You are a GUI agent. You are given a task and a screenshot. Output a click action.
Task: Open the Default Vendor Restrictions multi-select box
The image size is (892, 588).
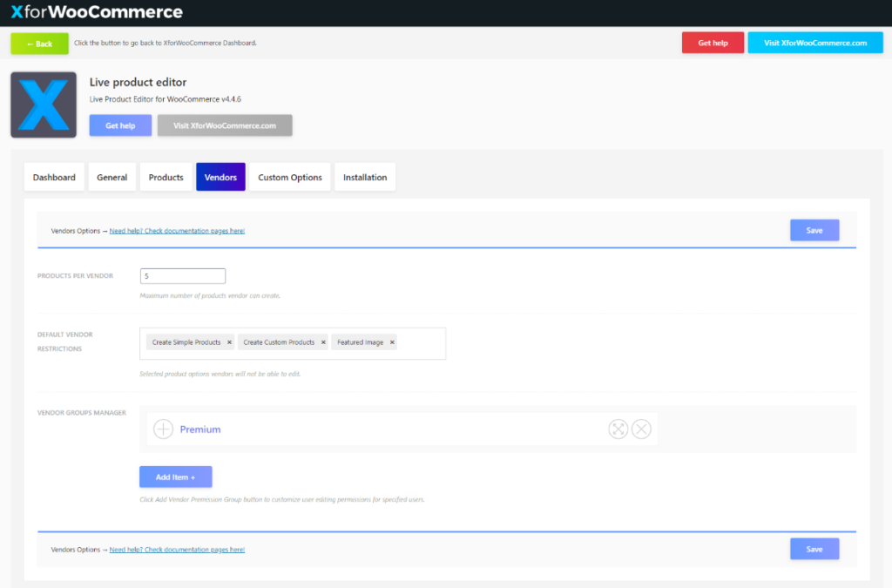293,343
